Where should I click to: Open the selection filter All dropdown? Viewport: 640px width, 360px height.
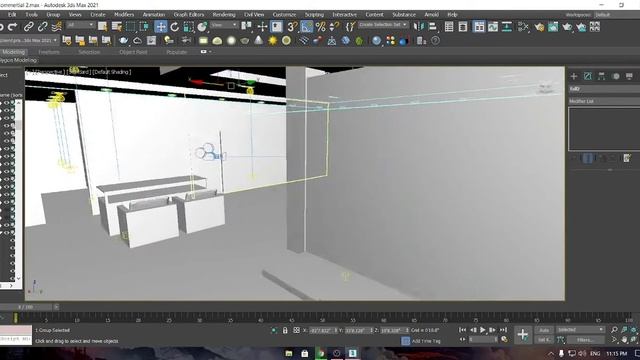tap(80, 25)
